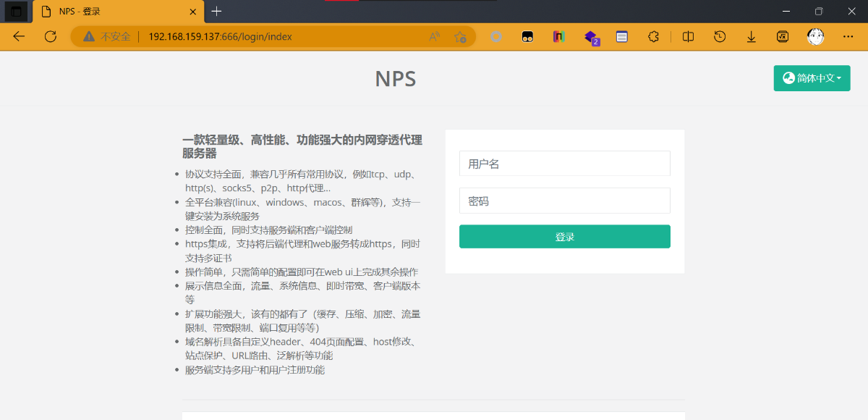Start Read Aloud from the address bar
This screenshot has width=868, height=420.
(435, 37)
